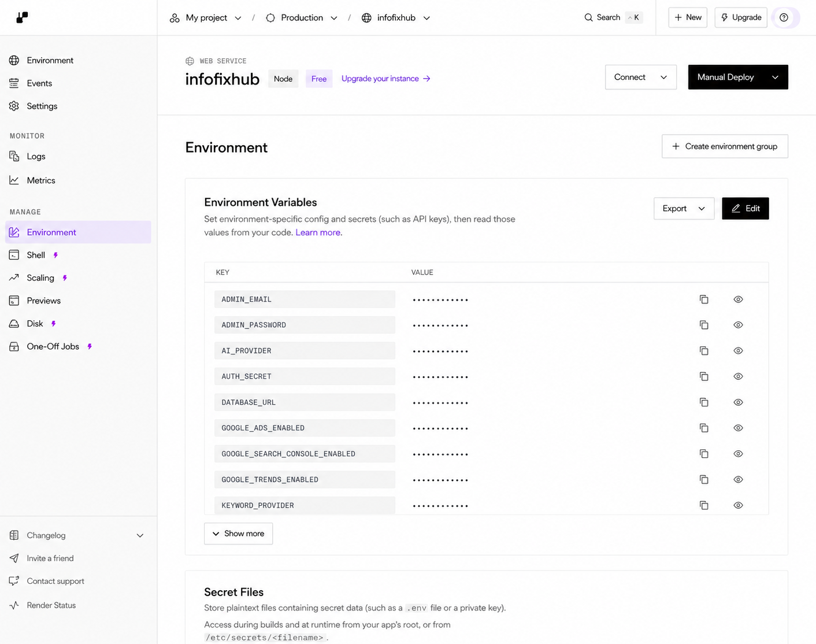
Task: Open the Manual Deploy dropdown
Action: (738, 77)
